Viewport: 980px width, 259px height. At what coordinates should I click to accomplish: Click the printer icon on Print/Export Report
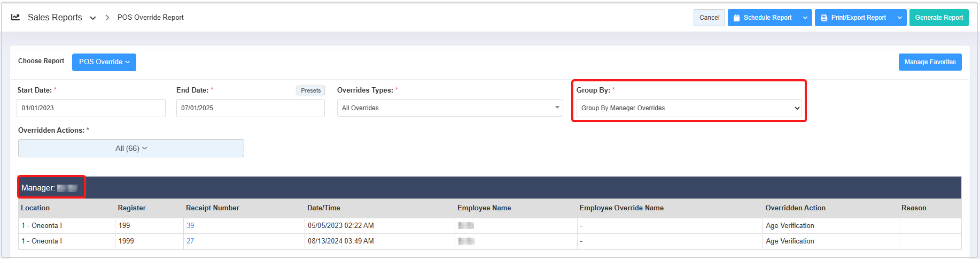(824, 18)
